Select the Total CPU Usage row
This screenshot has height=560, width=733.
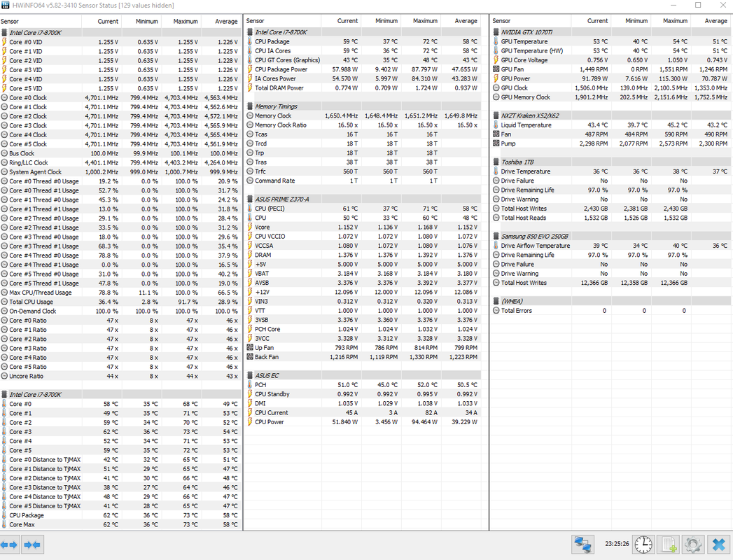(x=120, y=302)
